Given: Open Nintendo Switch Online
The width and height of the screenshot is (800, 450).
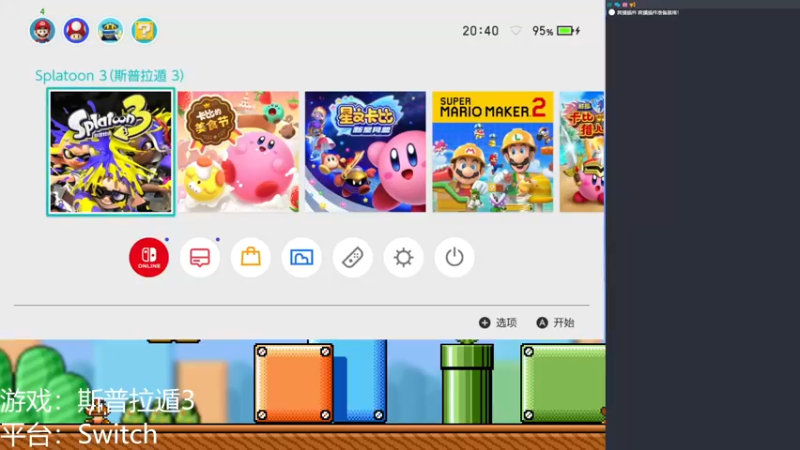Looking at the screenshot, I should click(149, 257).
